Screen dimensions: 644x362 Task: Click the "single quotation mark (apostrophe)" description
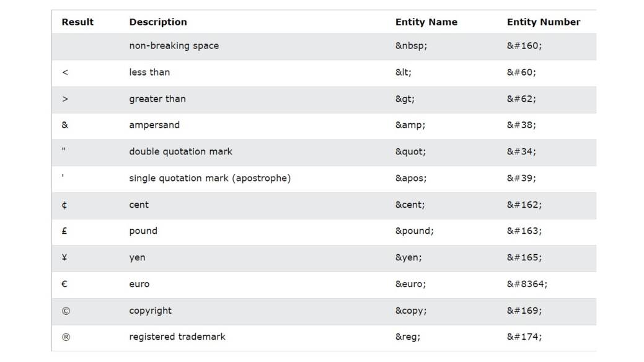[x=210, y=179]
